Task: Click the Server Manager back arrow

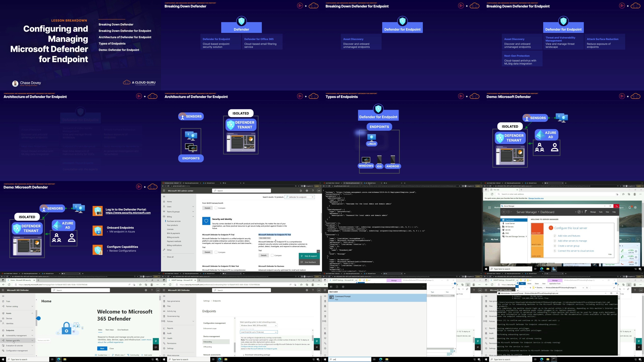Action: [504, 212]
